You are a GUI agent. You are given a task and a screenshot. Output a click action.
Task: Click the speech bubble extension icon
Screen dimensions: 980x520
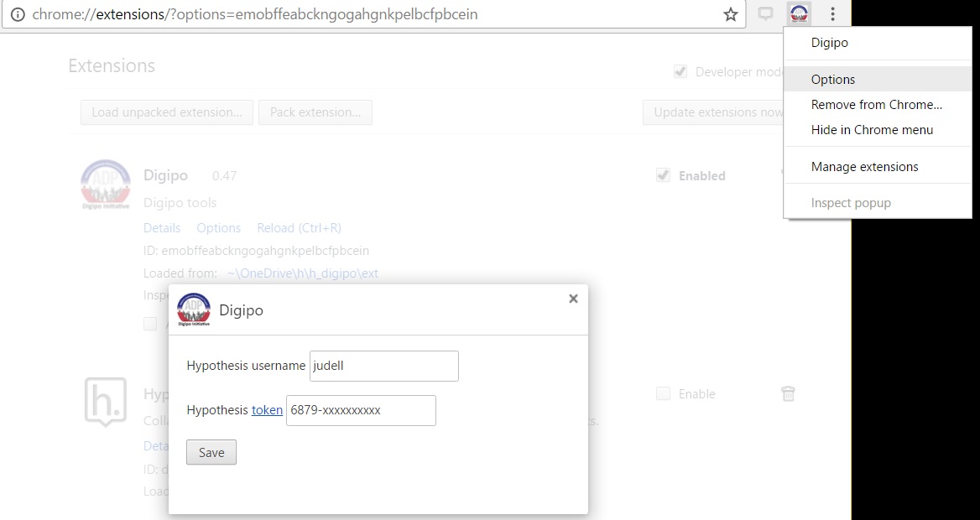click(765, 13)
